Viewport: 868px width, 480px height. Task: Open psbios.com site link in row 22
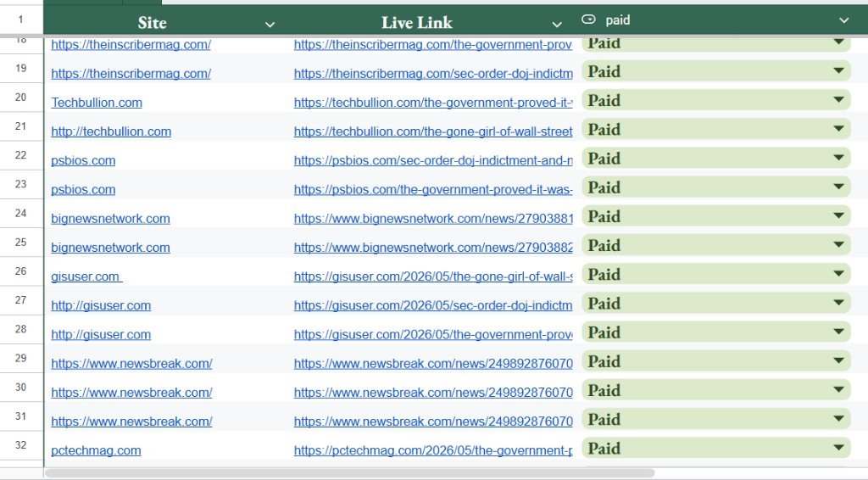tap(84, 160)
